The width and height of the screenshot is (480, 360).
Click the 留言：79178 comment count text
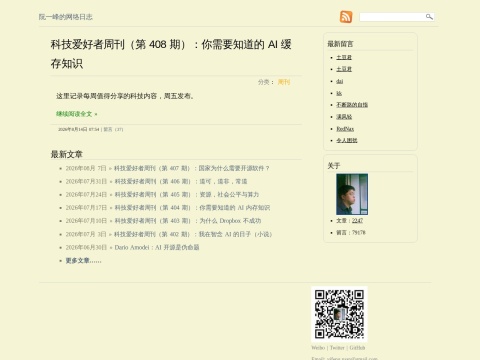(x=351, y=233)
